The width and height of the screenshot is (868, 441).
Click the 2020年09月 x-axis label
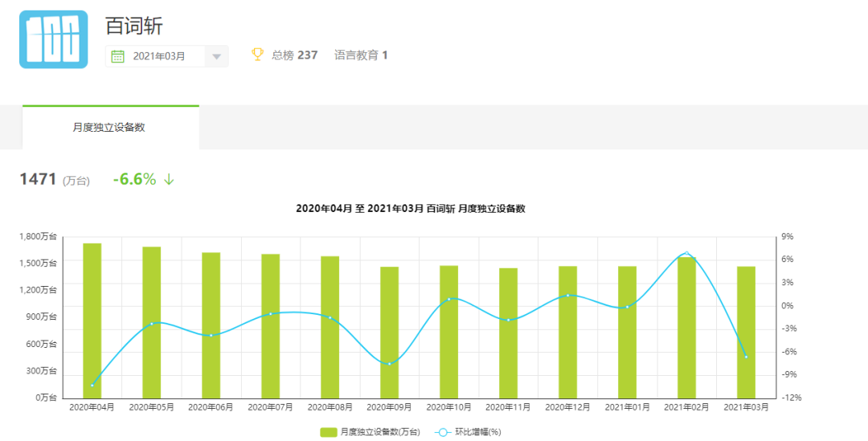[389, 407]
